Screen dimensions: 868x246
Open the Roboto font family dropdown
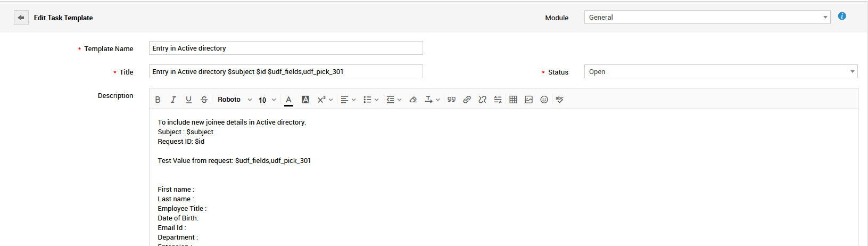coord(234,100)
